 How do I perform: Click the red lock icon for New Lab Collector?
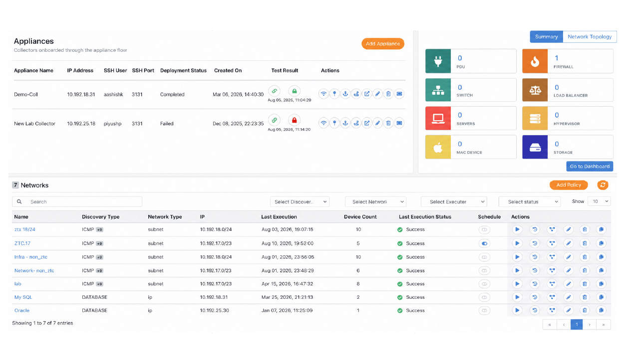(x=295, y=120)
